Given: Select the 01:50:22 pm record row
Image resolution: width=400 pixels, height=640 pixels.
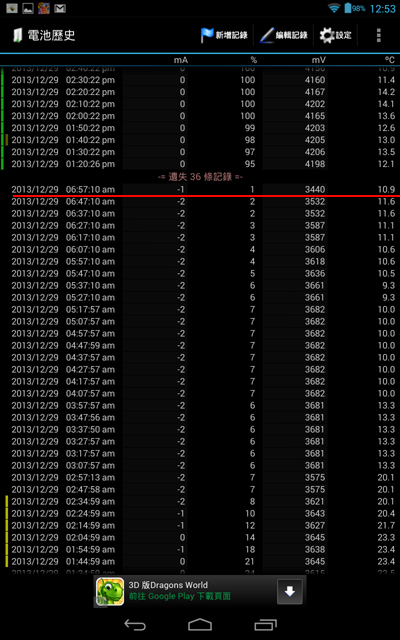Looking at the screenshot, I should 200,128.
